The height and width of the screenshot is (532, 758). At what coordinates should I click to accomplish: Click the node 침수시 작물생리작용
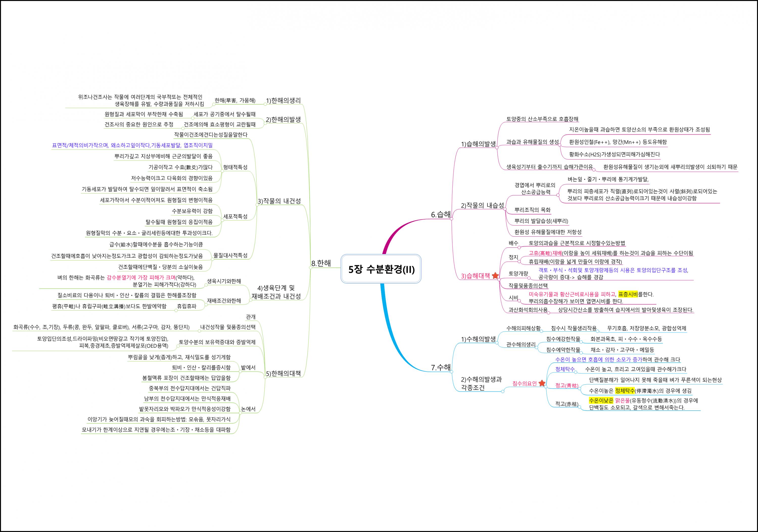[x=574, y=328]
